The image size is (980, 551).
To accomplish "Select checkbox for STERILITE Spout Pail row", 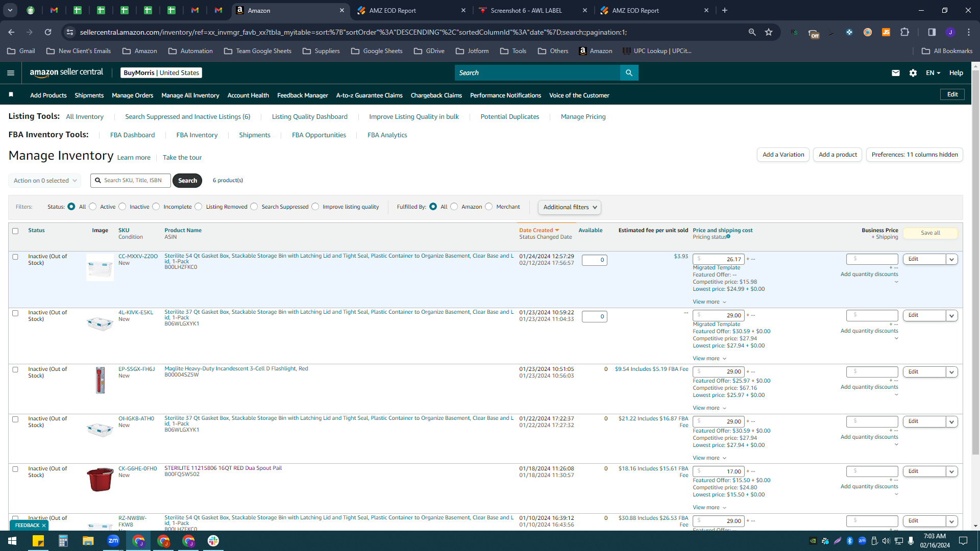I will pos(15,469).
